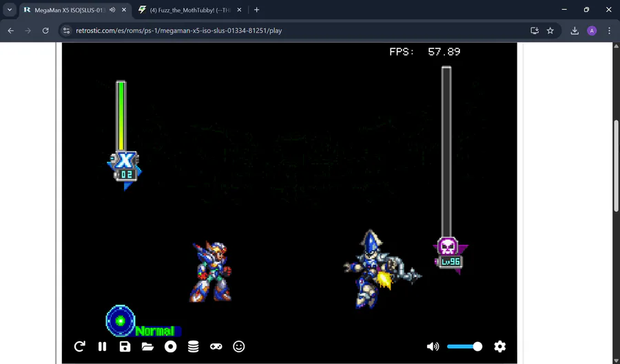Open the emulator settings gear
Viewport: 620px width, 364px height.
pyautogui.click(x=500, y=347)
